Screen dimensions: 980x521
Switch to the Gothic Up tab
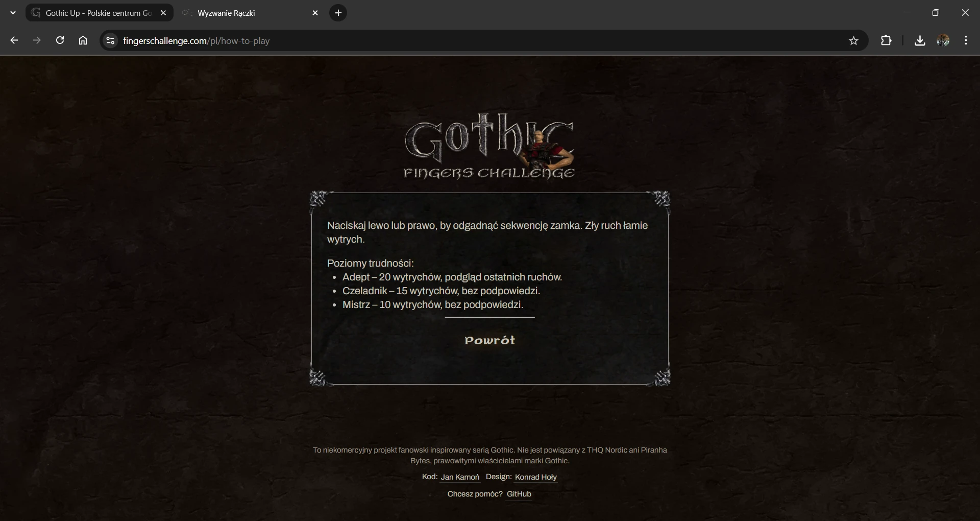coord(100,13)
